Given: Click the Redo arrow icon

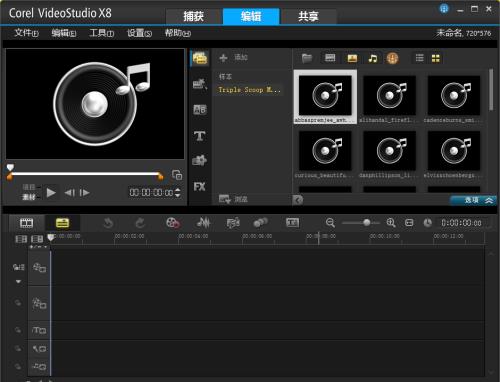Looking at the screenshot, I should [140, 223].
